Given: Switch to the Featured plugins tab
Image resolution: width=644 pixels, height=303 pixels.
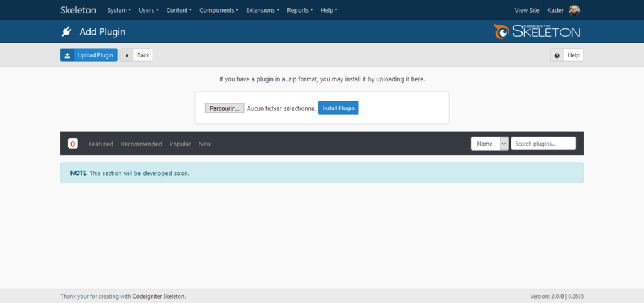Looking at the screenshot, I should (101, 144).
